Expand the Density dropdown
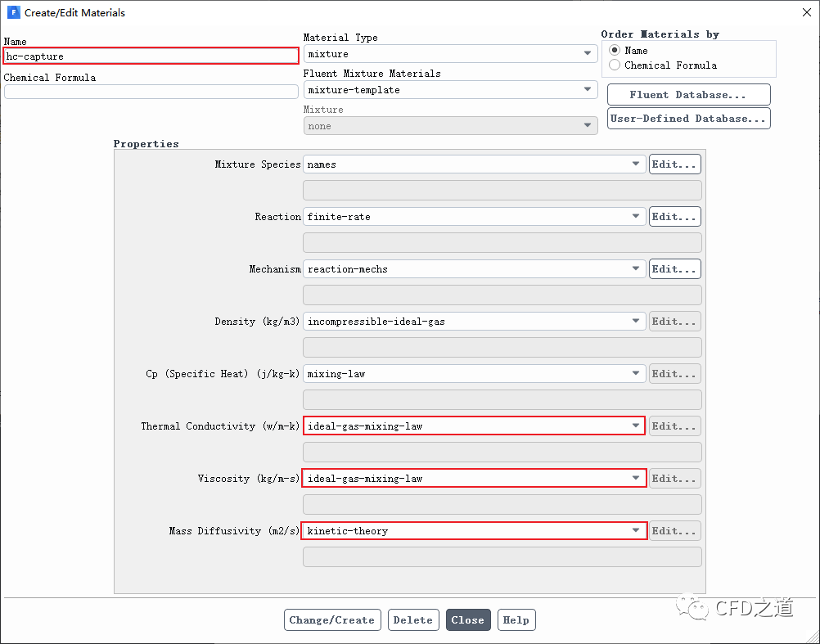This screenshot has width=820, height=644. pos(474,322)
